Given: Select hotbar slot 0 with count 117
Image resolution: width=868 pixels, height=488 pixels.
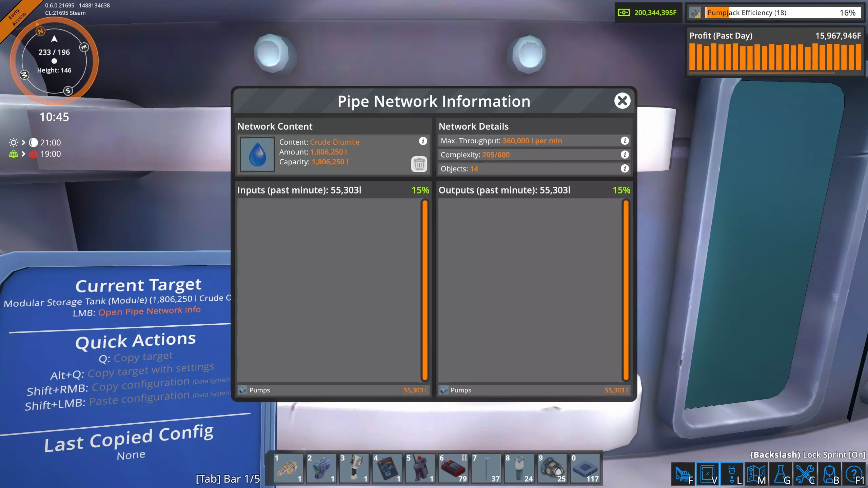Looking at the screenshot, I should 585,468.
